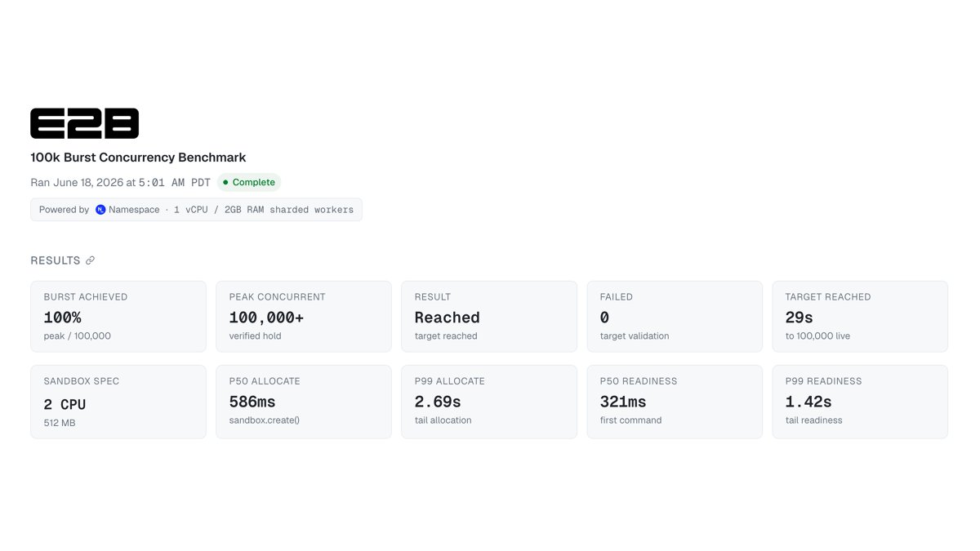Click the 512 MB caption
980x551 pixels.
[x=60, y=423]
